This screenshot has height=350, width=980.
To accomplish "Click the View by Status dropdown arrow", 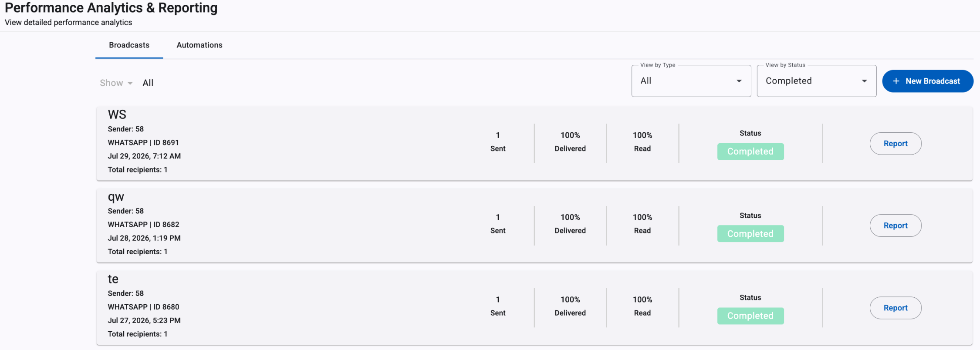I will [x=864, y=81].
